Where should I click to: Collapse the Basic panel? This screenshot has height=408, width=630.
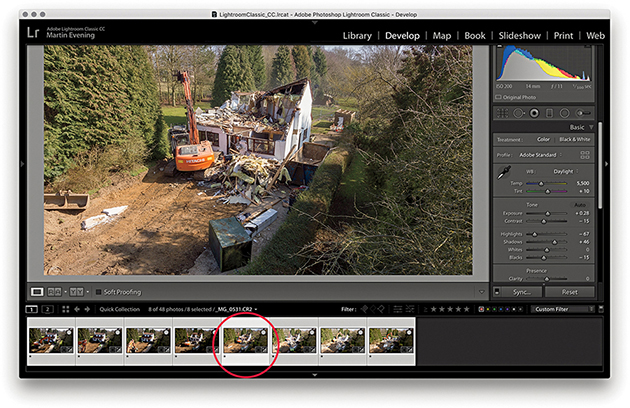coord(592,127)
